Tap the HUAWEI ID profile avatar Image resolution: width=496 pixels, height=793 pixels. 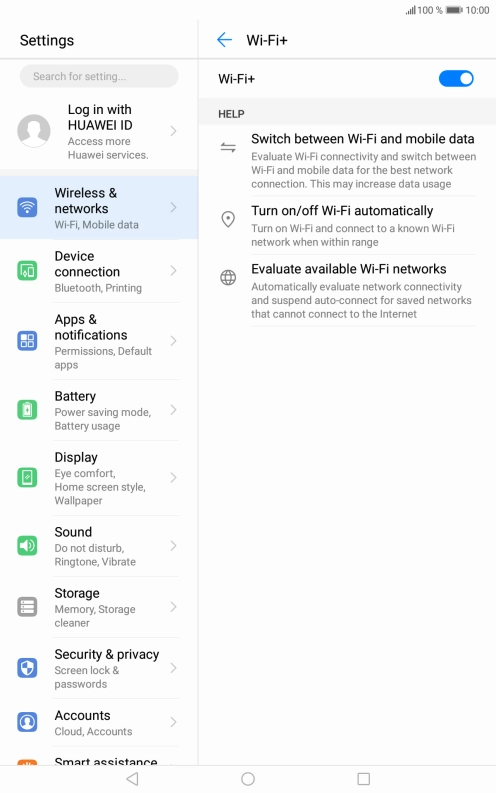click(34, 131)
